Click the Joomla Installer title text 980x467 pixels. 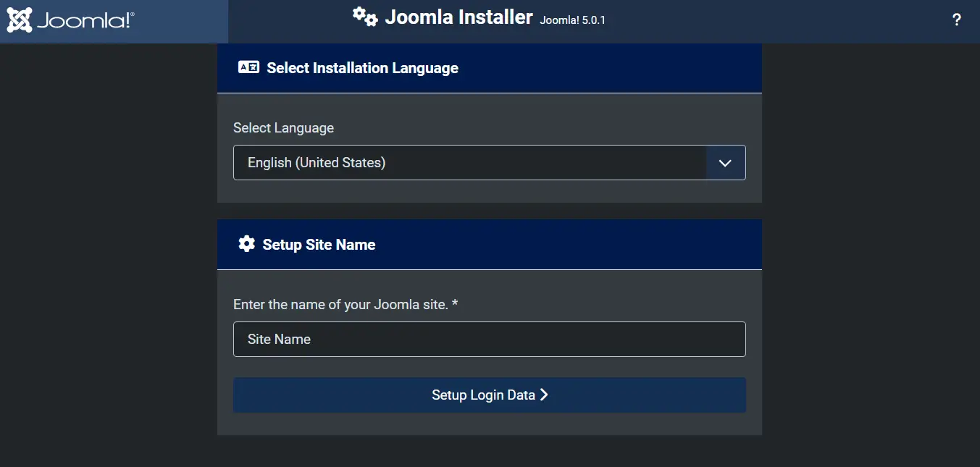click(x=458, y=17)
